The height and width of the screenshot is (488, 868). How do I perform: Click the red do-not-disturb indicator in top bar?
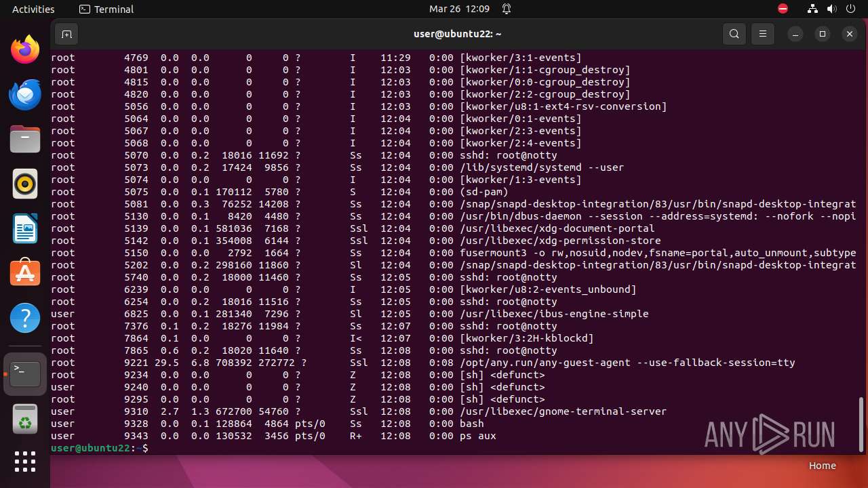point(783,9)
